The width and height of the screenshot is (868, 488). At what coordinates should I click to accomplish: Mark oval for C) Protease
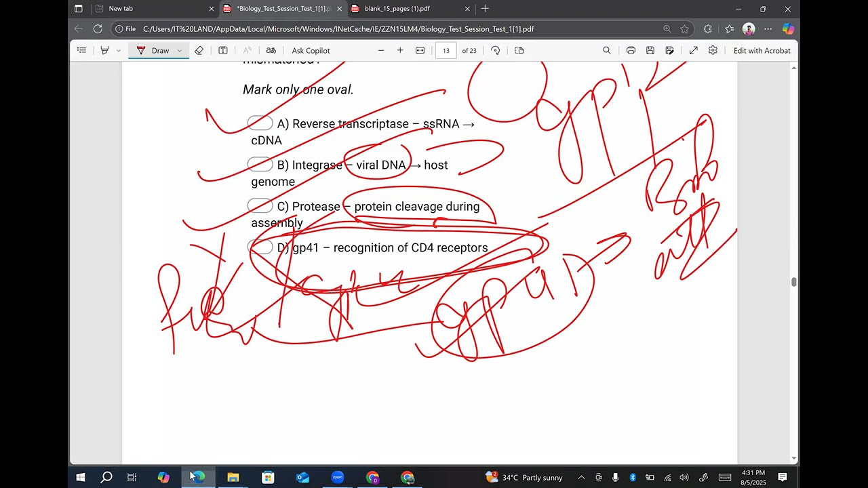260,206
